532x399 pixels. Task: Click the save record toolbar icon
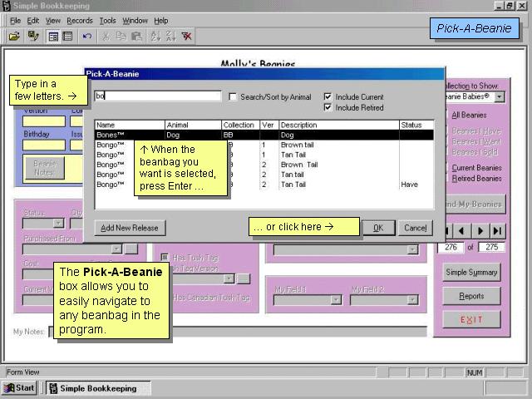point(33,37)
